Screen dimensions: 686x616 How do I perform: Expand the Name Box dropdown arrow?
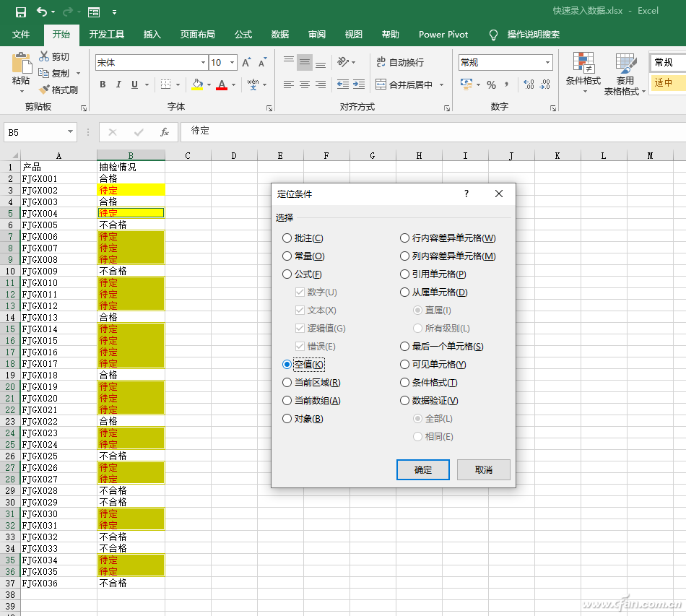point(70,131)
